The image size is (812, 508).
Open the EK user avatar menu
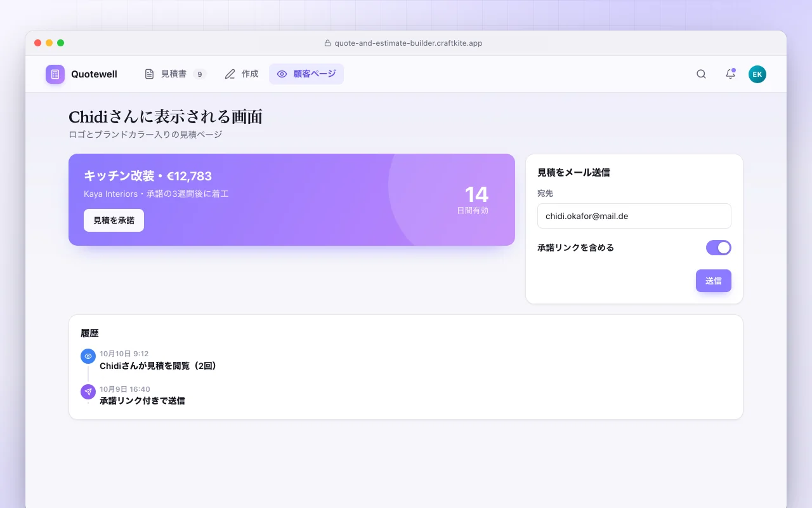pyautogui.click(x=757, y=74)
